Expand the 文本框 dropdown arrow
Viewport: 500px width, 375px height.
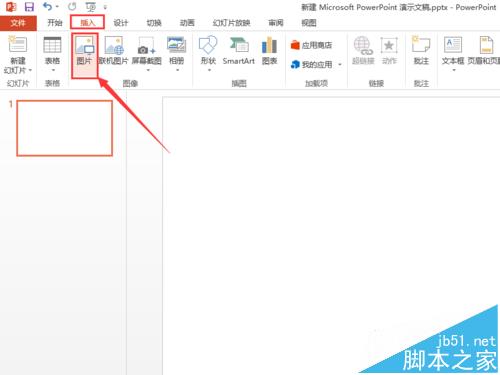pos(454,70)
